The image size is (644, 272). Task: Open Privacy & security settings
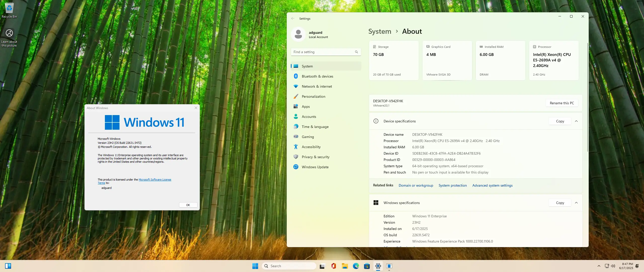click(x=315, y=157)
